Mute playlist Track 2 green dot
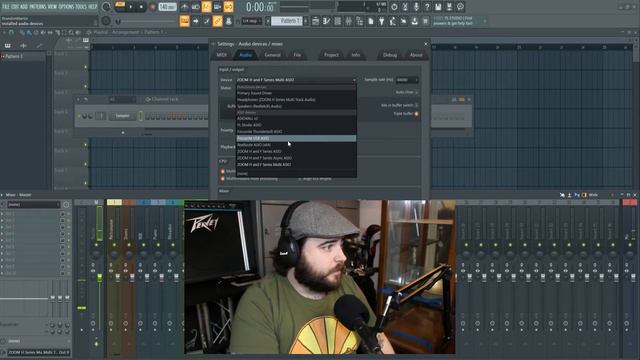 pyautogui.click(x=85, y=86)
